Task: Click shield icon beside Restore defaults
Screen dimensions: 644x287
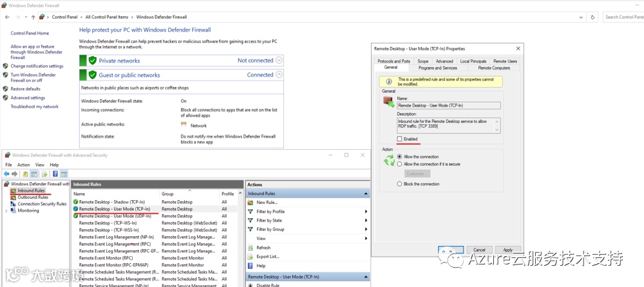Action: [6, 89]
